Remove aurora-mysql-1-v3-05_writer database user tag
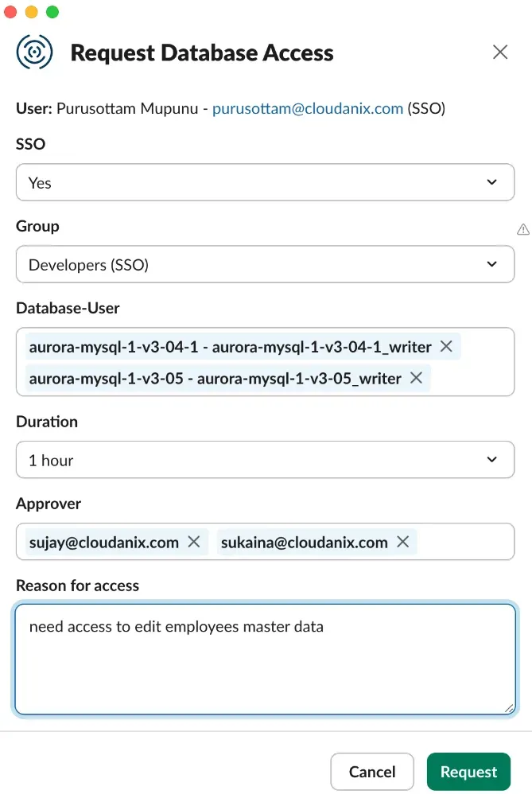532x794 pixels. [416, 378]
